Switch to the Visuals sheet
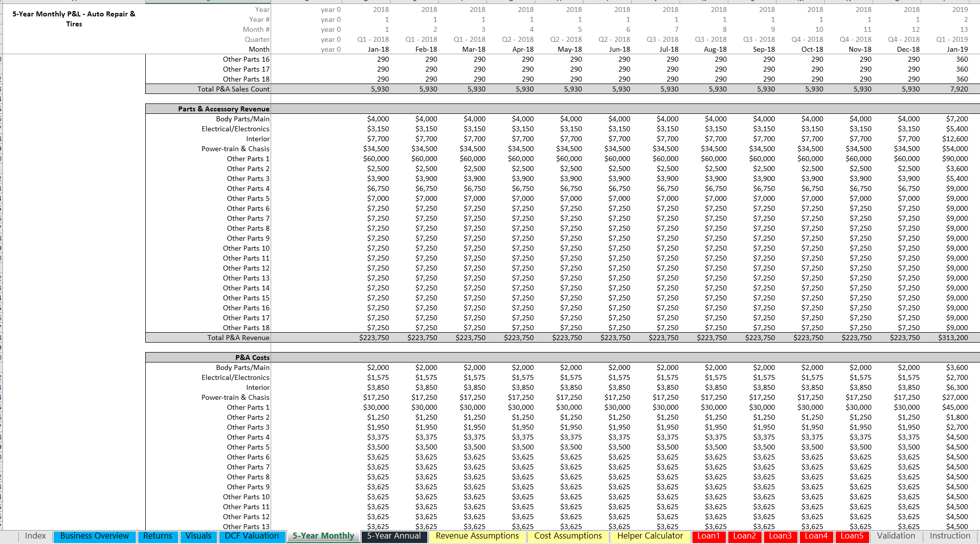 click(198, 536)
